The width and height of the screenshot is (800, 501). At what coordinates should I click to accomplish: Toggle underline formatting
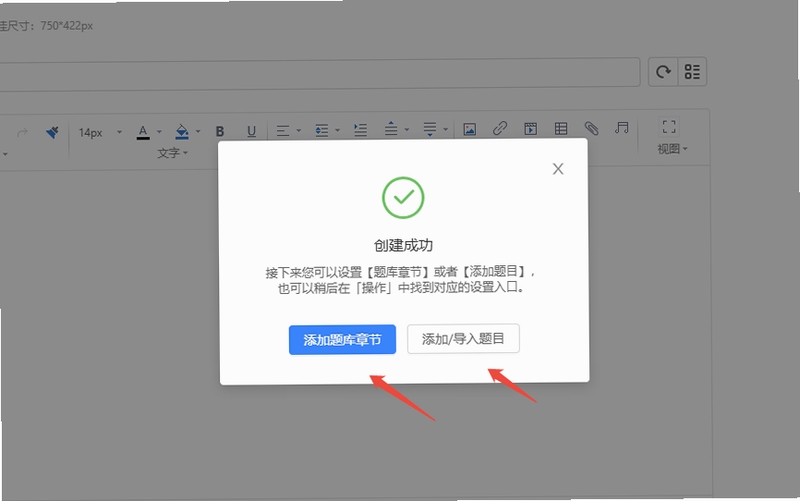251,131
